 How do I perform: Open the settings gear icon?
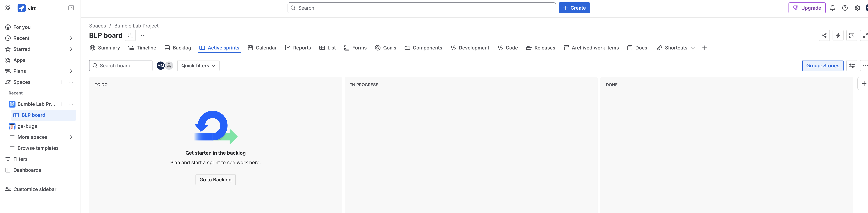pos(857,8)
